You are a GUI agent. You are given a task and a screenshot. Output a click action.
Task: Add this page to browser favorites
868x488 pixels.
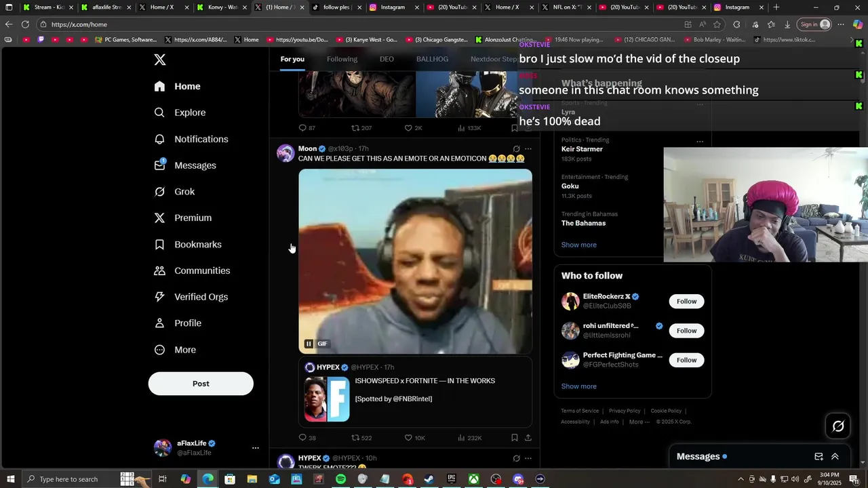tap(717, 24)
